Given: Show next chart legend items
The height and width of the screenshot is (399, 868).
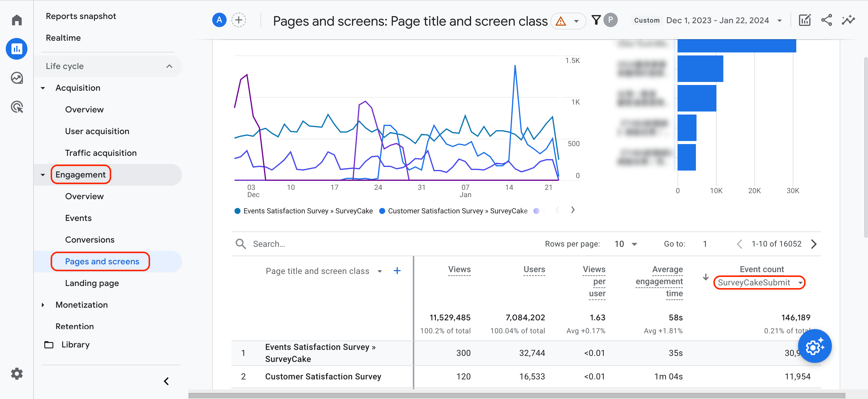Looking at the screenshot, I should click(x=573, y=210).
